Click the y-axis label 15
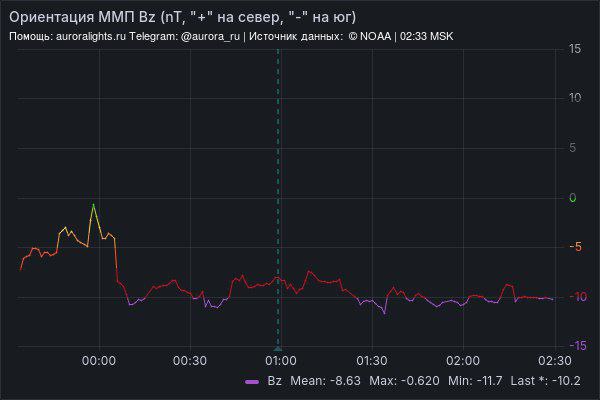The height and width of the screenshot is (400, 600). click(x=575, y=49)
